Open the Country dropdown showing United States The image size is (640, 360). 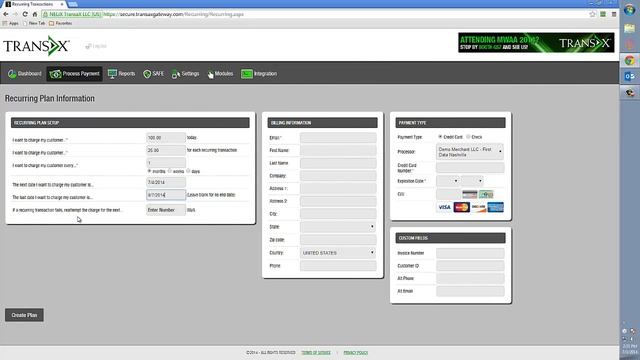[x=338, y=253]
